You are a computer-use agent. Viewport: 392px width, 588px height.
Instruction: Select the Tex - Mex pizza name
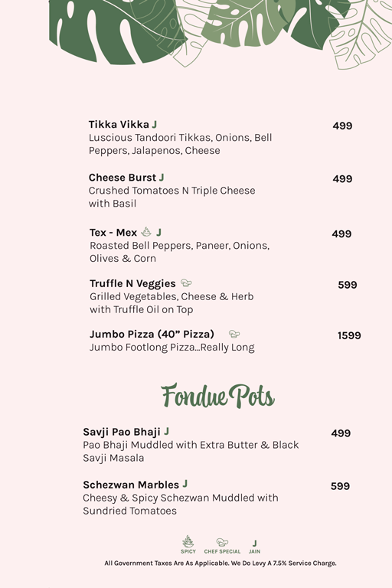tap(113, 233)
